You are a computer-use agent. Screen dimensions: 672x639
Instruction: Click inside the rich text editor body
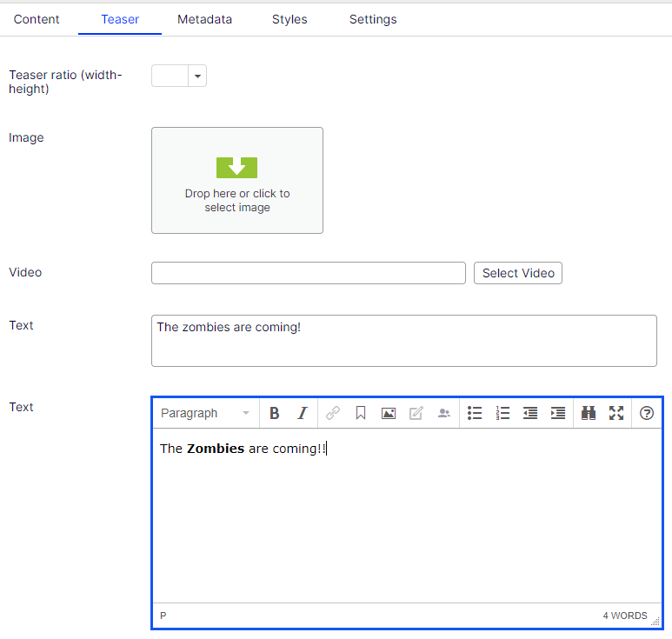click(x=407, y=516)
